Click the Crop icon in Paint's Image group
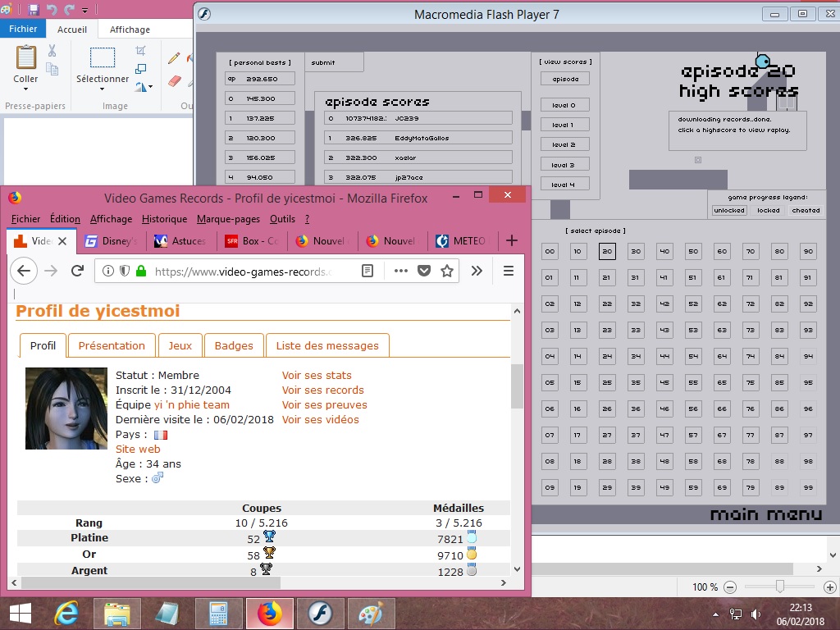This screenshot has height=630, width=840. pyautogui.click(x=141, y=51)
